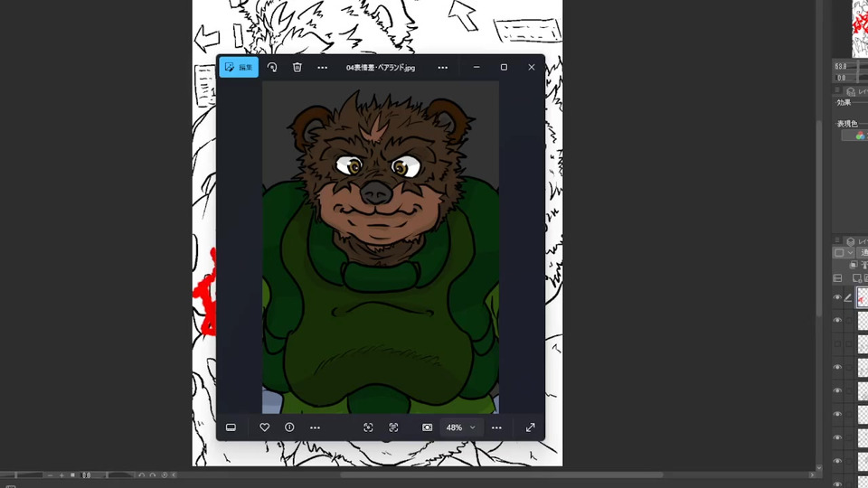The height and width of the screenshot is (488, 868).
Task: Zoom in canvas with plus icon in status bar
Action: [x=61, y=474]
